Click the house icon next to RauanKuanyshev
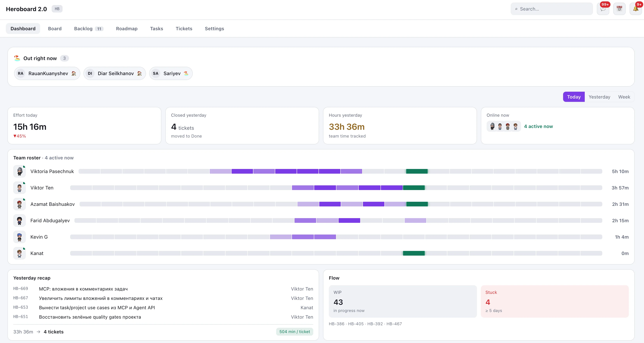Screen dimensions: 644x343 [74, 73]
